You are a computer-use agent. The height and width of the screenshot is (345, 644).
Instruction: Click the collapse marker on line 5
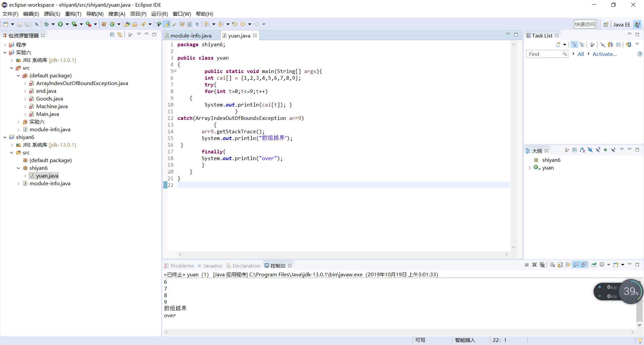click(x=175, y=71)
